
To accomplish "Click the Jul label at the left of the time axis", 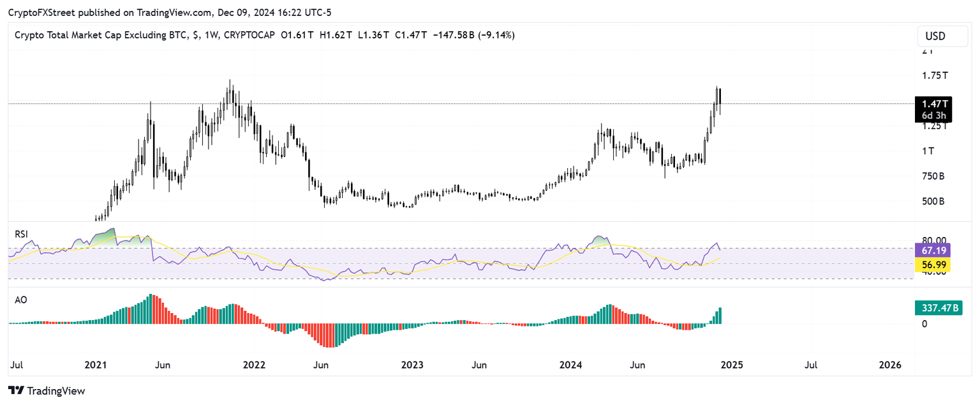I will click(x=17, y=365).
